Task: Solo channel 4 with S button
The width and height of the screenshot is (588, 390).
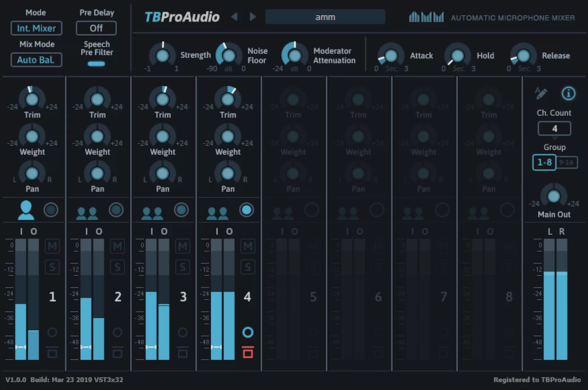Action: [x=248, y=267]
